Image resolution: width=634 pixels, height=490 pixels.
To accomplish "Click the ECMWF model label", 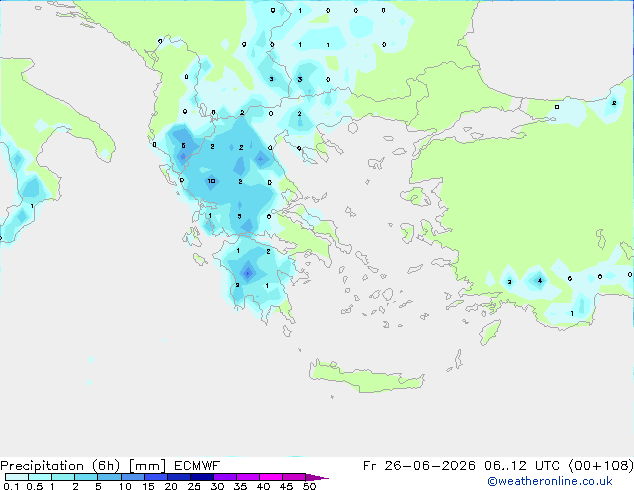I will 197,466.
